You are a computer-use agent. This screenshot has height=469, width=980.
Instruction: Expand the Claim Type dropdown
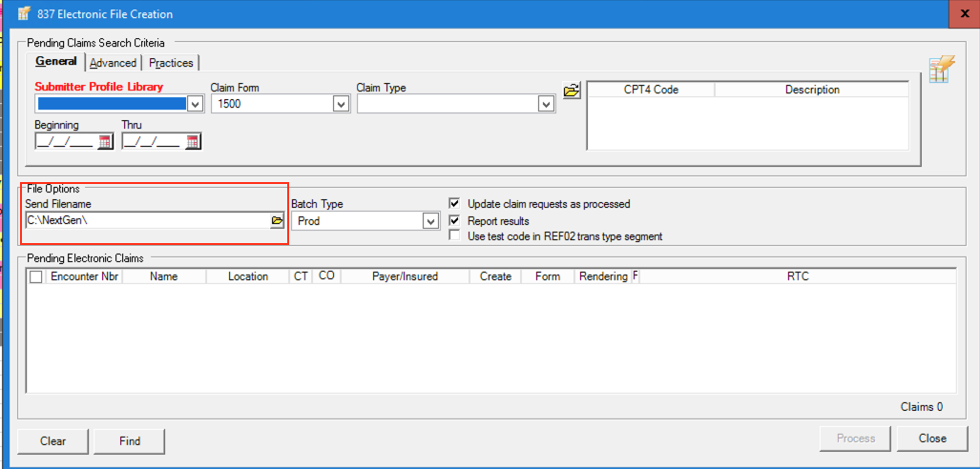click(x=547, y=104)
